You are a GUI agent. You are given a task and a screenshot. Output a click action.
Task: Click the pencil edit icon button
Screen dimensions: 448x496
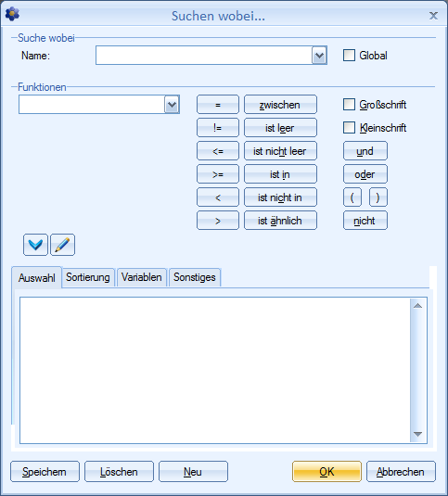[63, 245]
